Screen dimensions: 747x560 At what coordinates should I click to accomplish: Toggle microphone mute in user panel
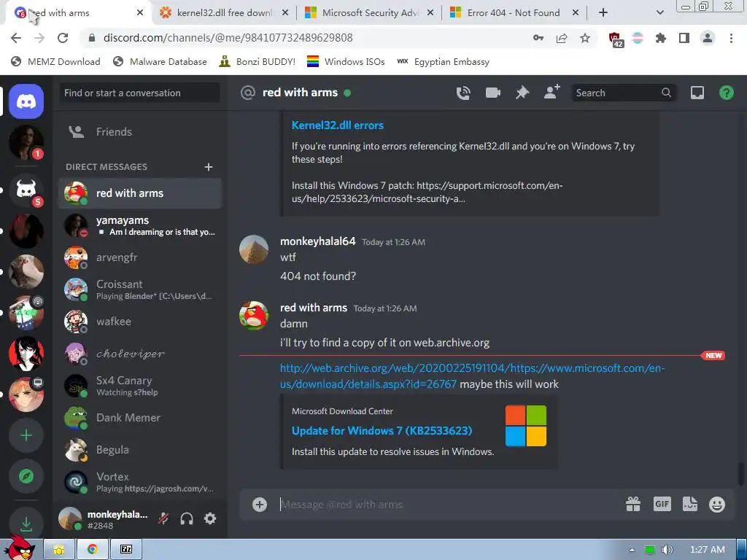click(163, 518)
